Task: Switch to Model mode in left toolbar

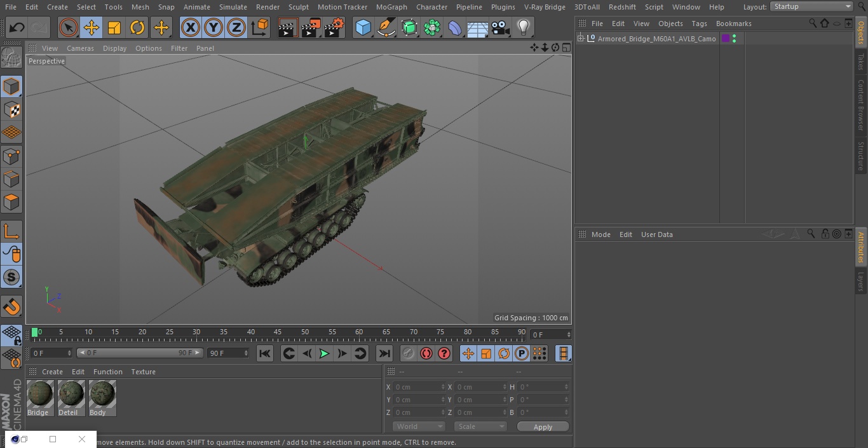Action: [x=11, y=86]
